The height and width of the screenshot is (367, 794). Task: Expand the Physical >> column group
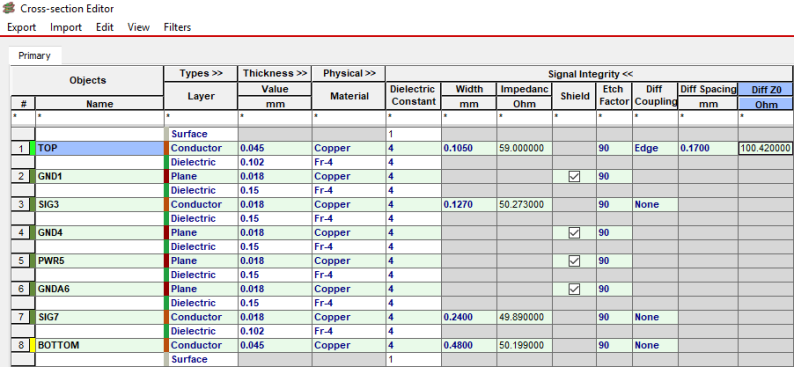(x=349, y=73)
